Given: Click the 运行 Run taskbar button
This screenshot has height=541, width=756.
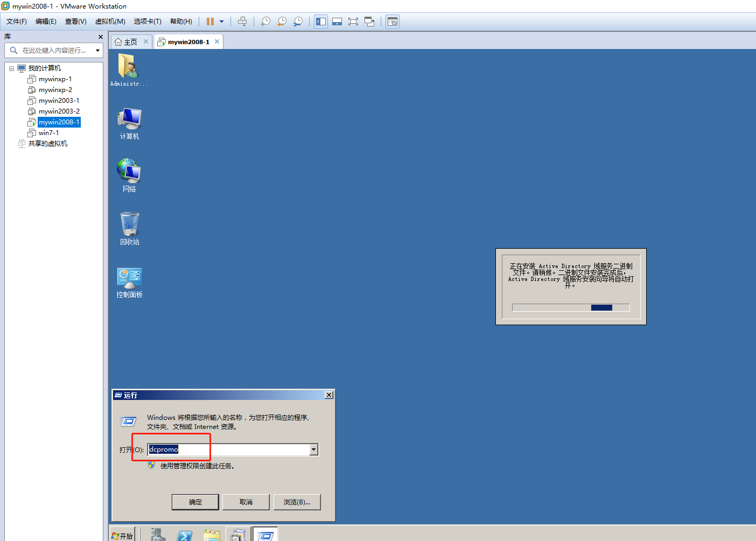Looking at the screenshot, I should point(265,535).
